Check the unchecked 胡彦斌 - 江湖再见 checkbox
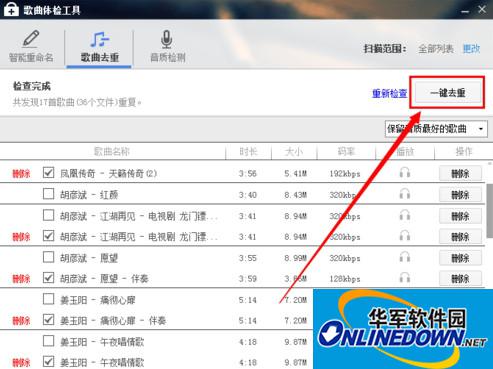 point(48,215)
